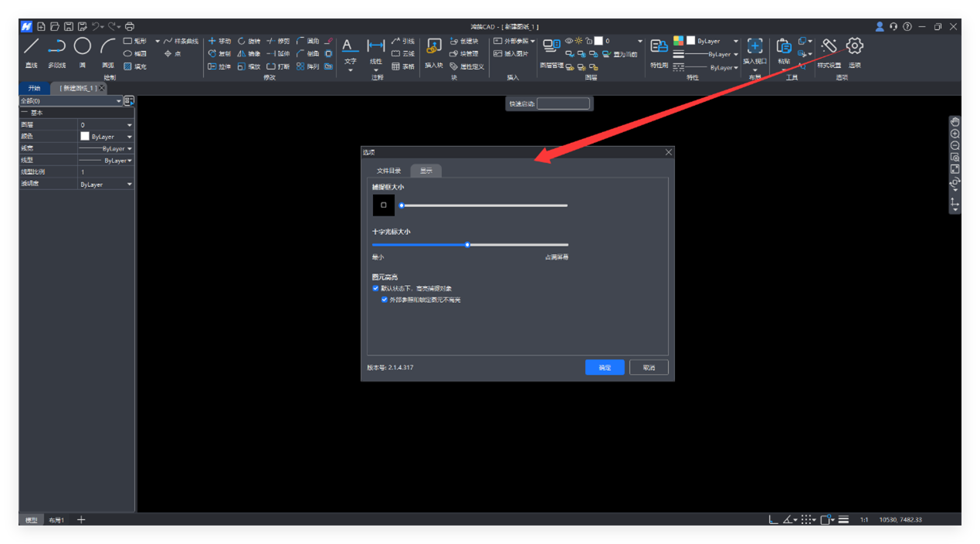
Task: Click the print icon in title bar
Action: point(130,26)
